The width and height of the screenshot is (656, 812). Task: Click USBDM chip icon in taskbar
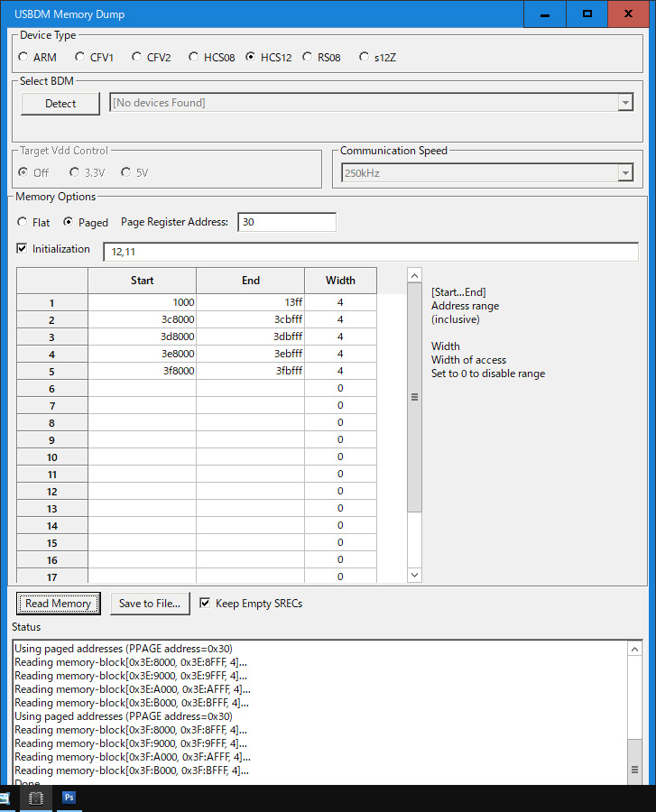36,798
